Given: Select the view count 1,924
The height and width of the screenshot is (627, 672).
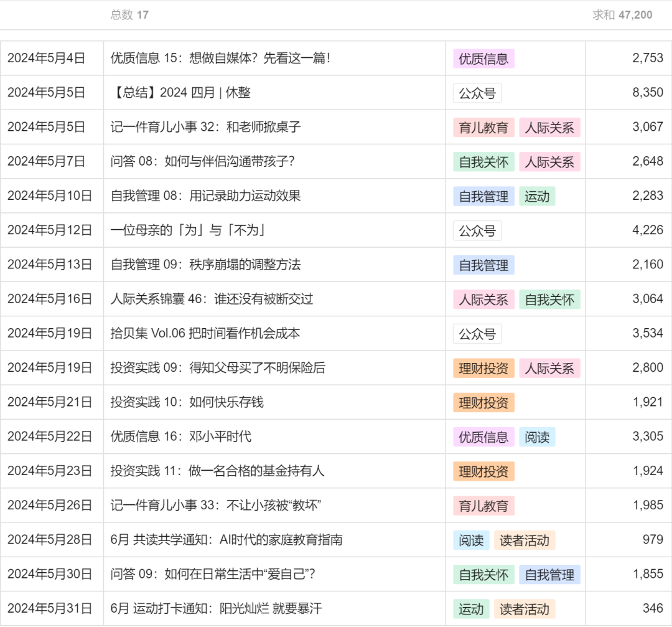Looking at the screenshot, I should 648,471.
